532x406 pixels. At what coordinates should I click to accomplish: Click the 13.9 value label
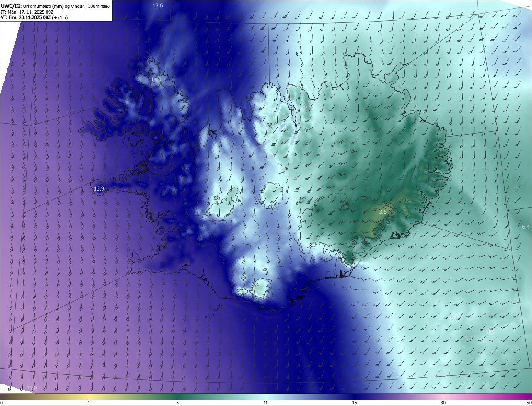click(x=99, y=189)
